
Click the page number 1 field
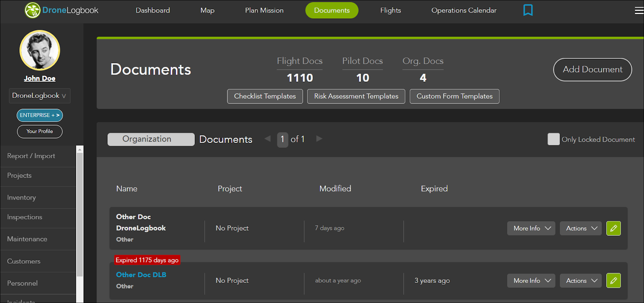[x=283, y=140]
